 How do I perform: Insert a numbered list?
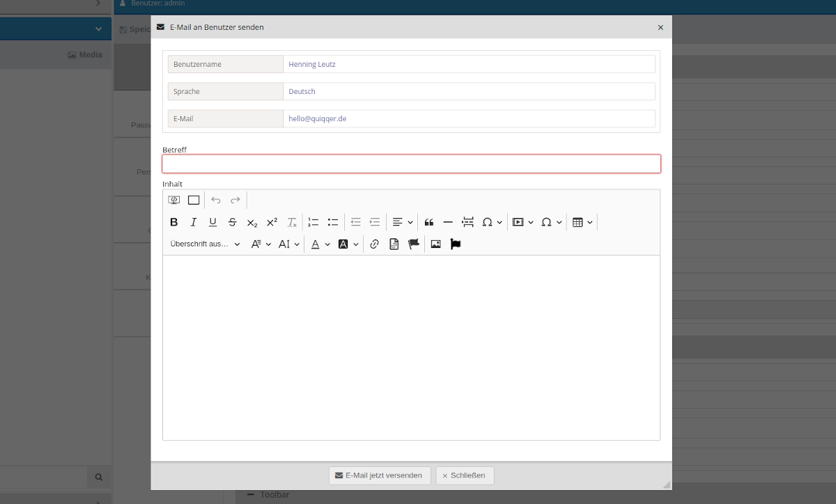click(313, 222)
